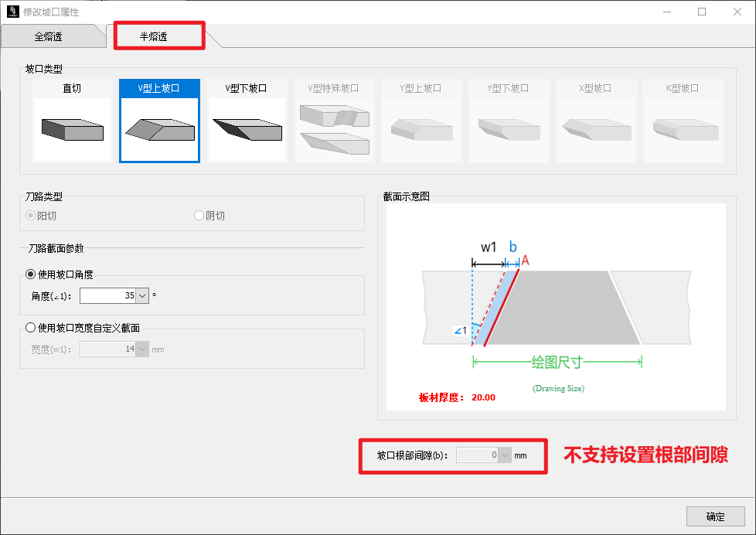Close the 修改坡口属性 dialog
This screenshot has height=535, width=756.
pyautogui.click(x=737, y=12)
